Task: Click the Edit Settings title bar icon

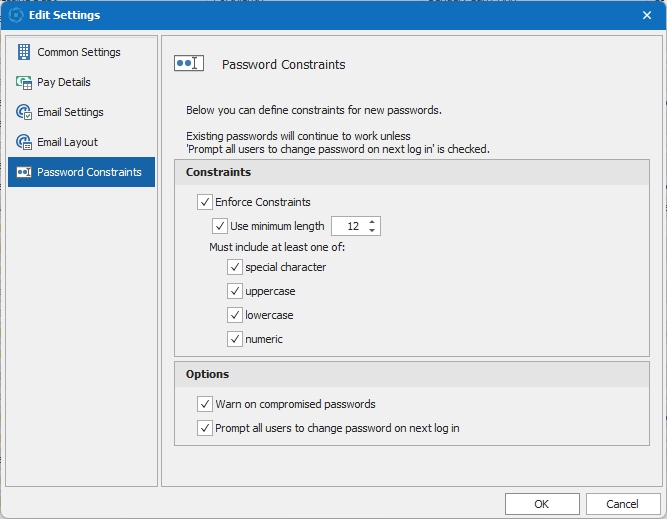Action: (16, 15)
